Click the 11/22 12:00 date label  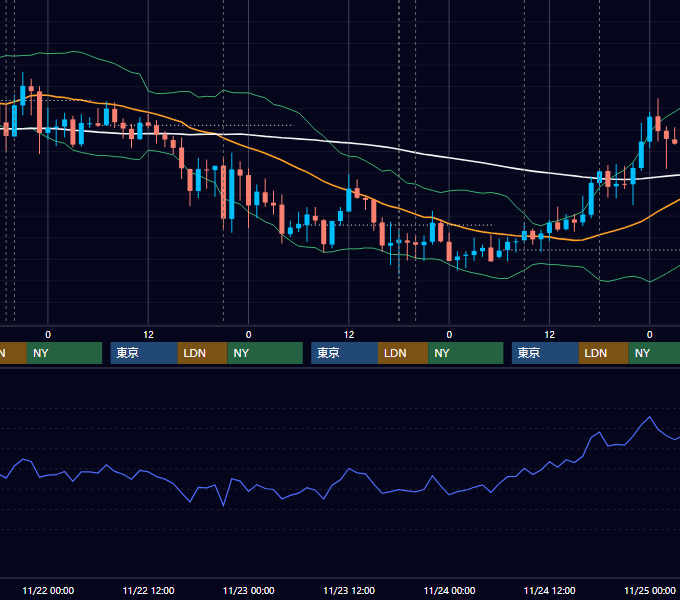[x=148, y=590]
